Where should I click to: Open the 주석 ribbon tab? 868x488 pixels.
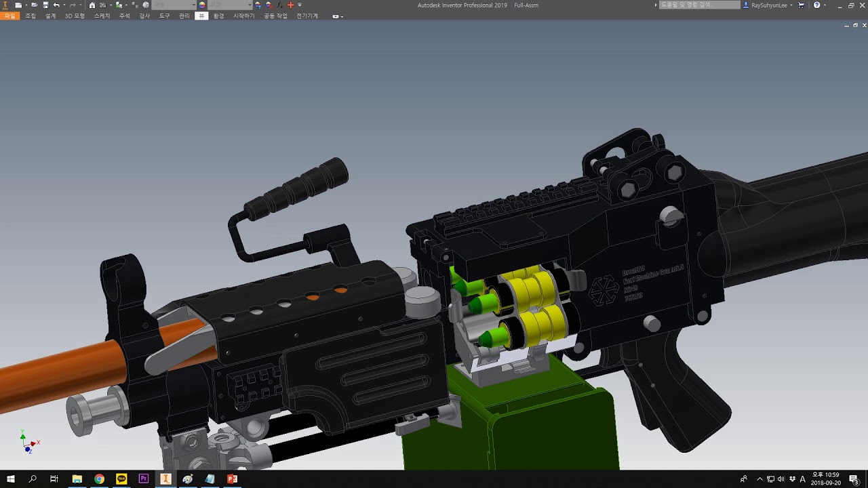point(125,16)
